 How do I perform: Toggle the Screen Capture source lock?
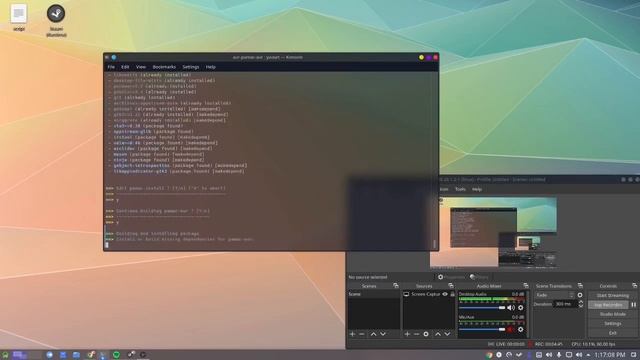point(452,294)
